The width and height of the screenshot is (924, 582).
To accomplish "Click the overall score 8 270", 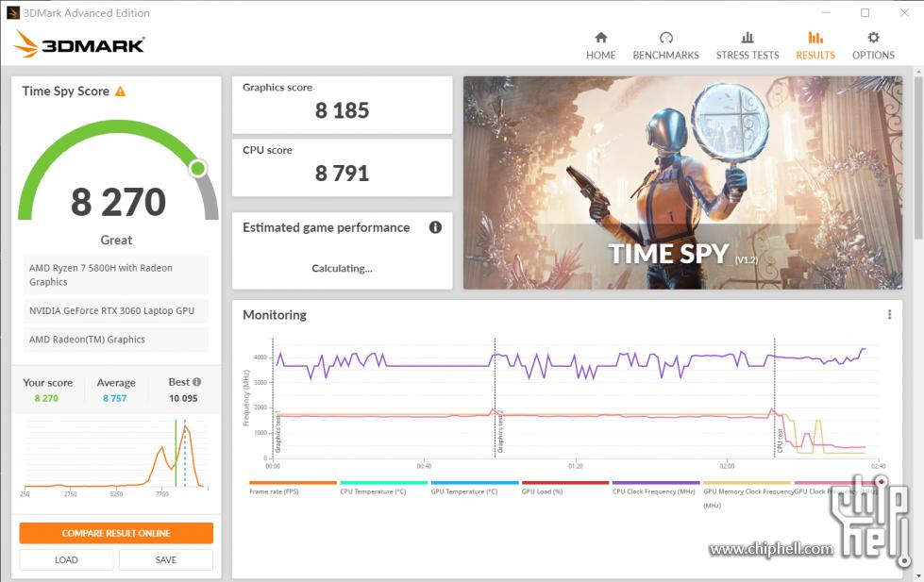I will 118,202.
